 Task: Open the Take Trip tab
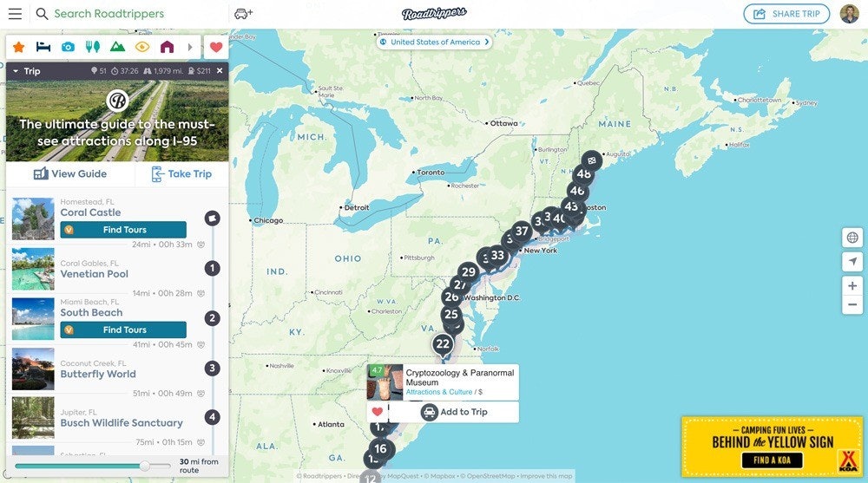click(181, 173)
